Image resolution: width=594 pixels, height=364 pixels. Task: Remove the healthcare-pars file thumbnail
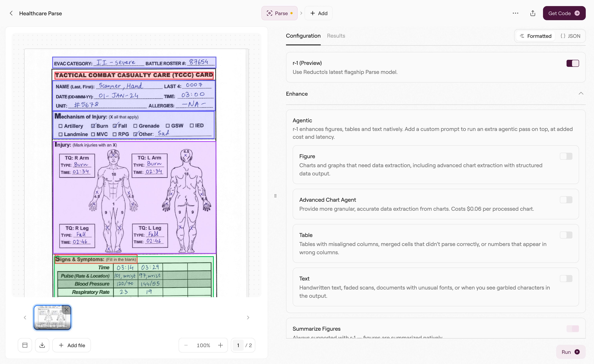[67, 310]
